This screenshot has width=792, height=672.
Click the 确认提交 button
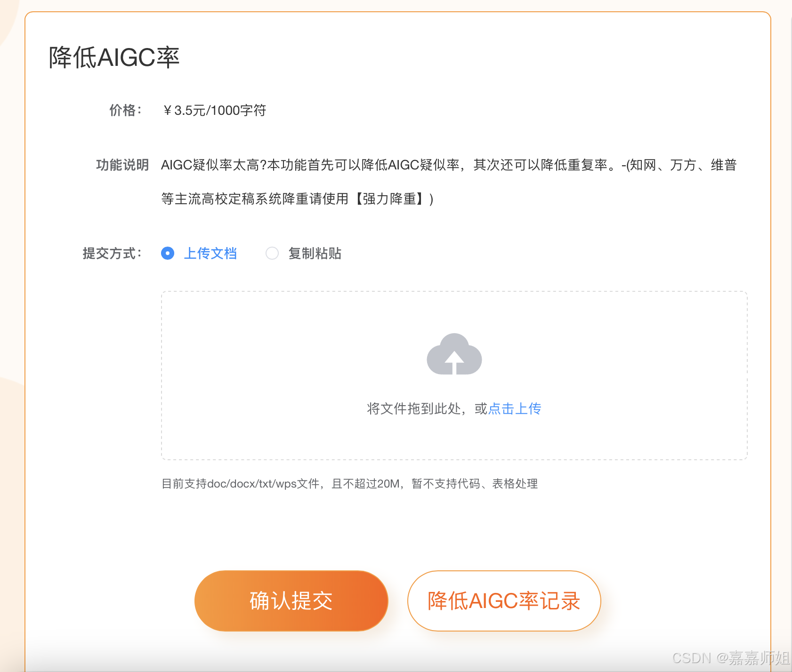291,601
